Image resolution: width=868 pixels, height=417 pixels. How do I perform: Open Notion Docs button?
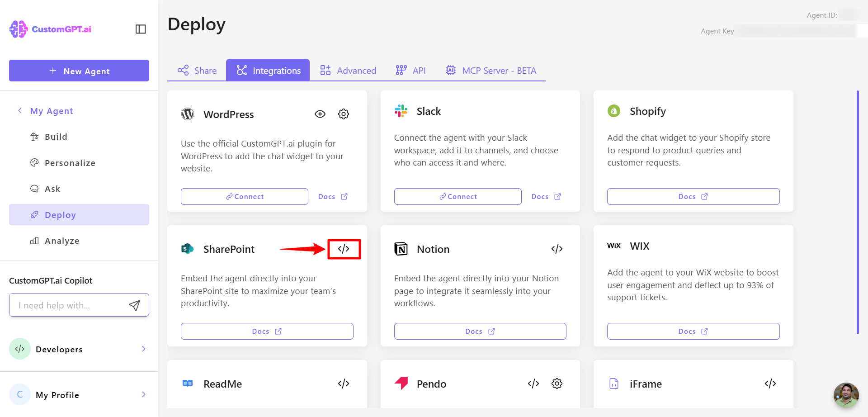(480, 331)
